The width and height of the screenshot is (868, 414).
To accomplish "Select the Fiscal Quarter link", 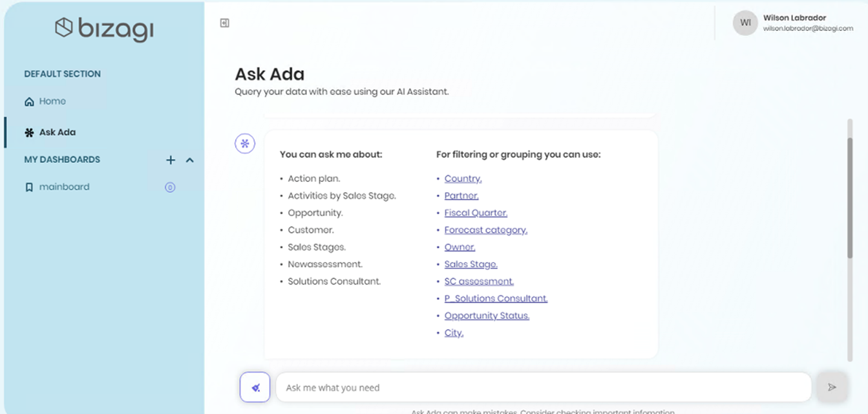I will point(476,213).
